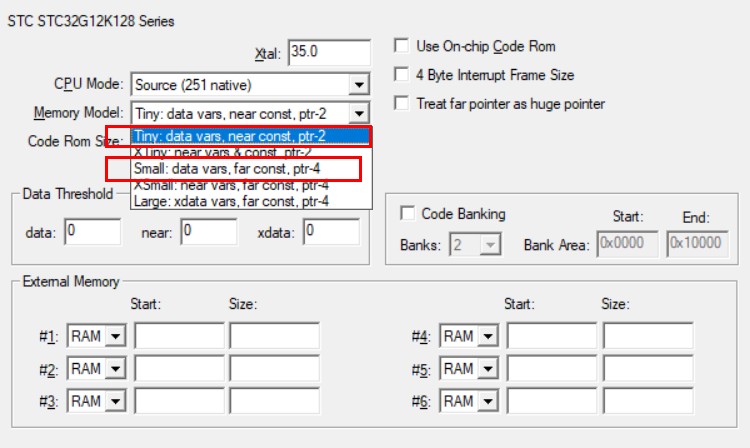The image size is (750, 448).
Task: Click external memory #2 Start field
Action: pos(179,369)
